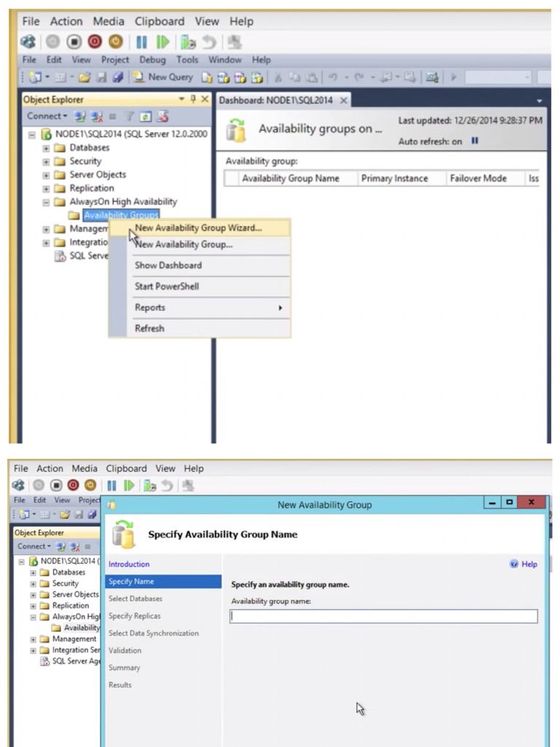The image size is (560, 747).
Task: Click the Revert icon in upper VM toolbar
Action: pos(209,42)
